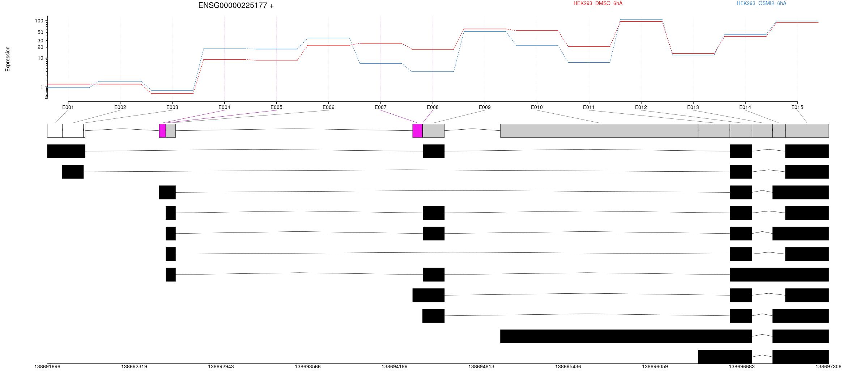Screen dimensions: 868x373
Task: Click the 10 tick on expression axis
Action: click(41, 58)
